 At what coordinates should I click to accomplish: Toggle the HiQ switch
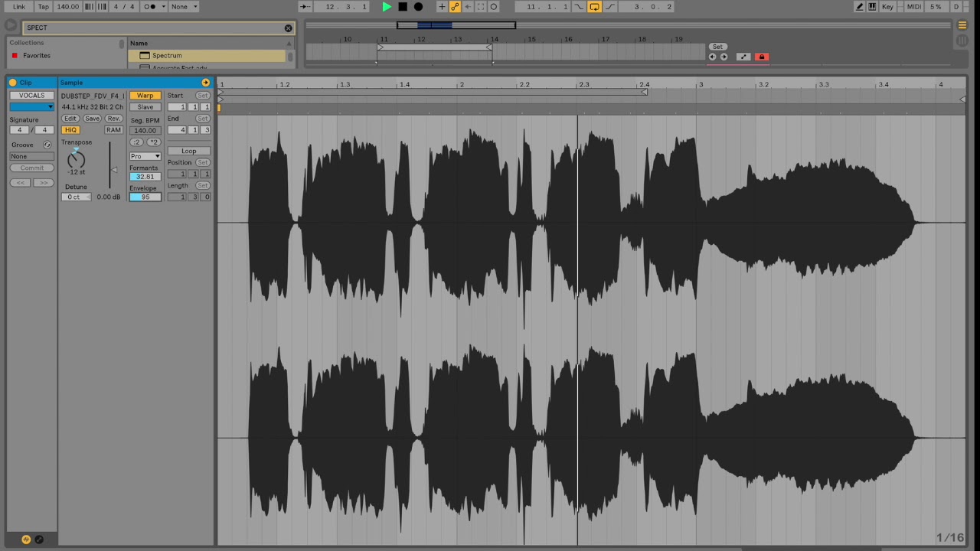pos(70,130)
